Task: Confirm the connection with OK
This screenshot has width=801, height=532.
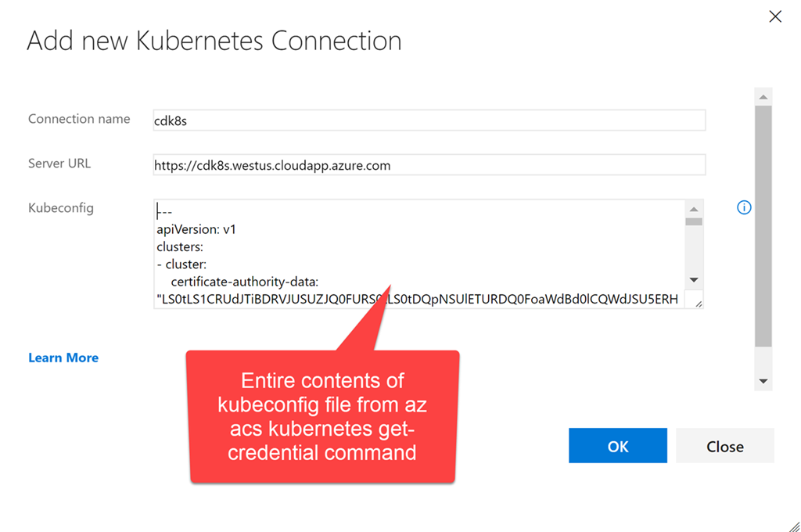Action: pyautogui.click(x=618, y=446)
